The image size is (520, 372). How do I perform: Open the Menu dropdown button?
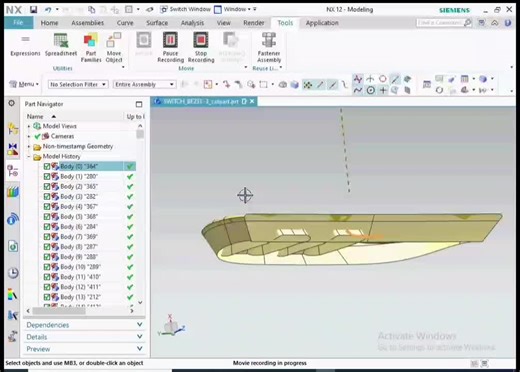(24, 84)
